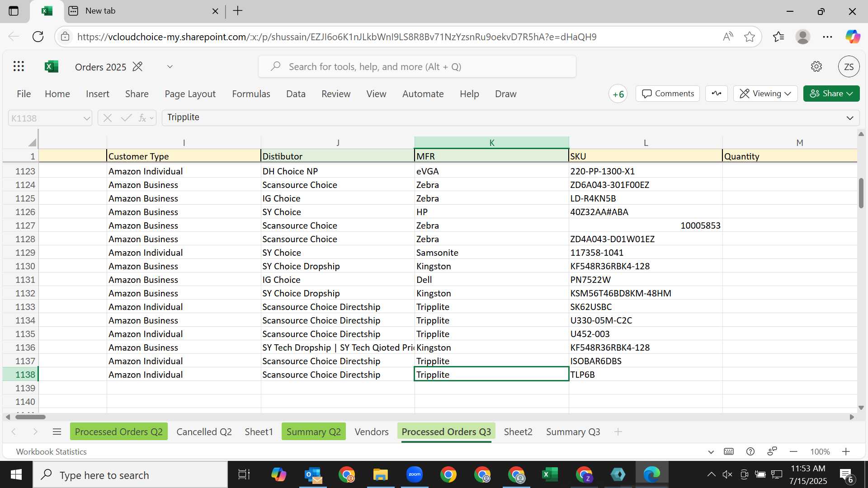View site information lock icon

pyautogui.click(x=65, y=37)
